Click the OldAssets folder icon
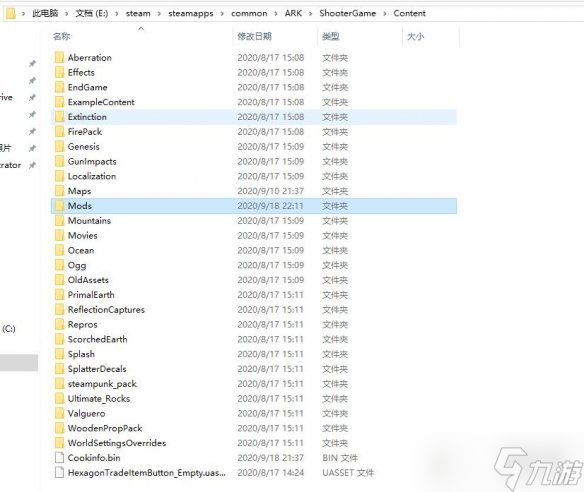This screenshot has height=492, width=584. coord(59,280)
